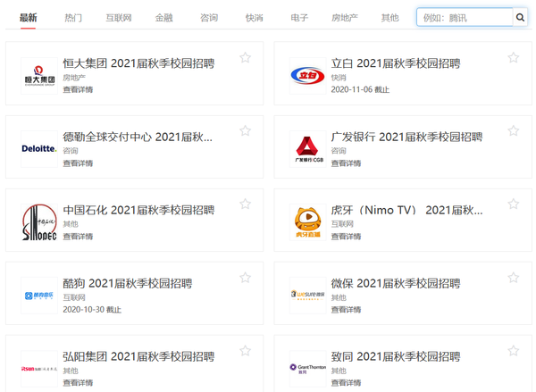Favorite the 立白 card star
Image resolution: width=536 pixels, height=392 pixels.
(x=514, y=57)
